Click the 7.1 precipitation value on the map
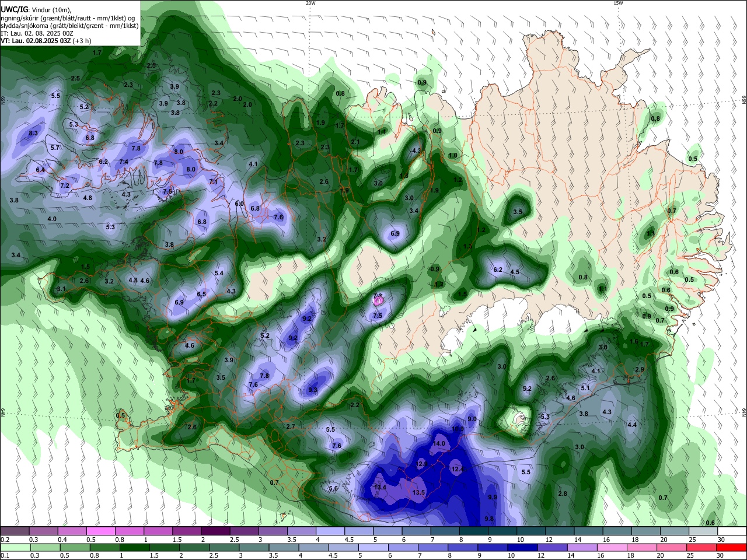This screenshot has height=560, width=747. point(214,181)
